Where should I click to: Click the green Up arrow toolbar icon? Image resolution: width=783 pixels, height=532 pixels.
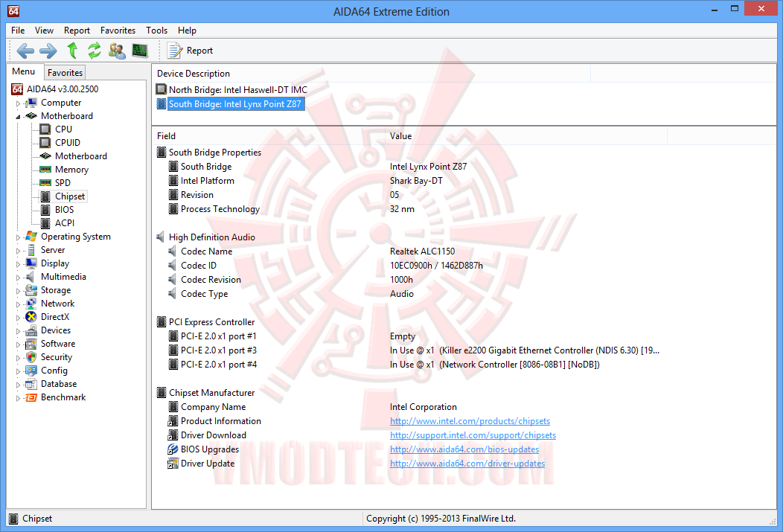coord(72,51)
